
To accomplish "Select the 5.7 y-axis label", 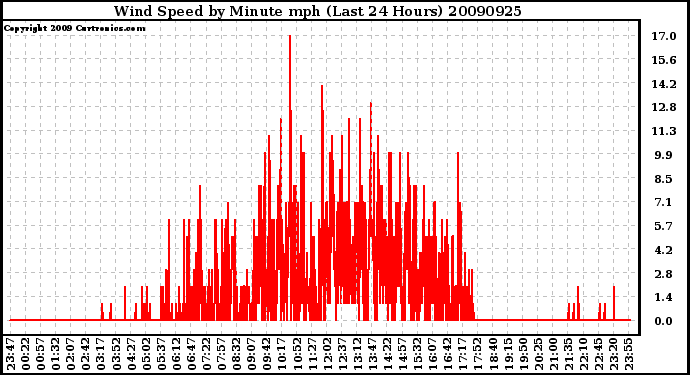I will pyautogui.click(x=664, y=226).
